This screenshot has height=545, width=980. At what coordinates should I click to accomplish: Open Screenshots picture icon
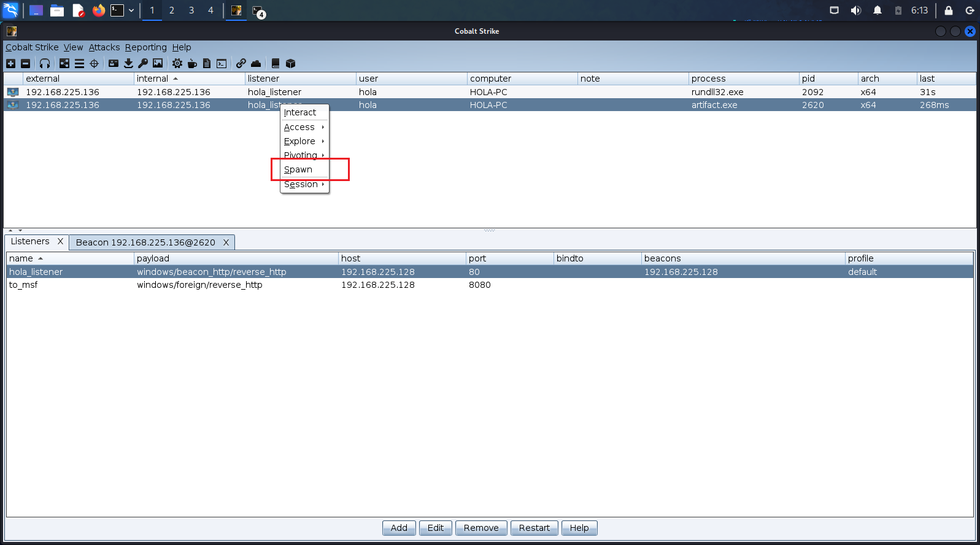[158, 63]
